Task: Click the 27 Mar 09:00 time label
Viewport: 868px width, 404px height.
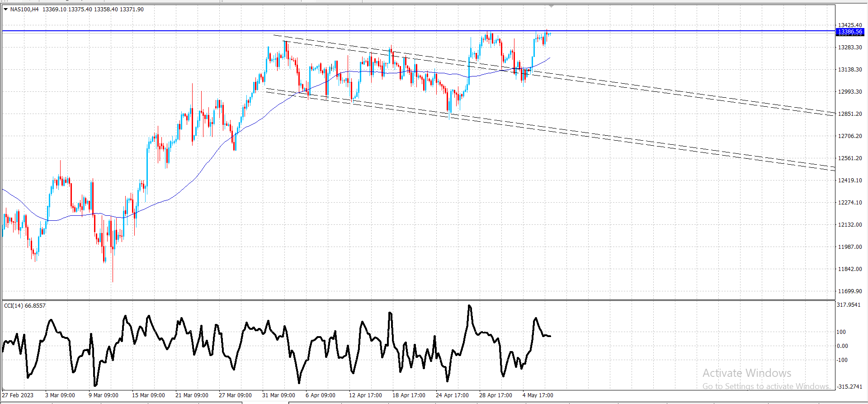Action: click(x=236, y=395)
